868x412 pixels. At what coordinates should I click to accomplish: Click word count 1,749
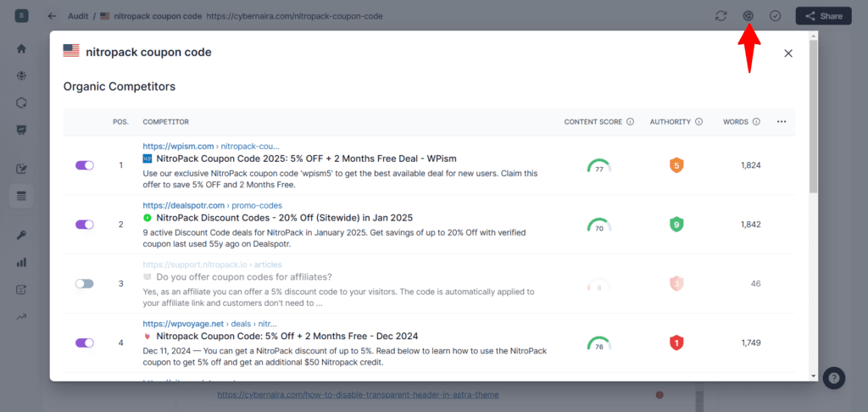pos(751,342)
